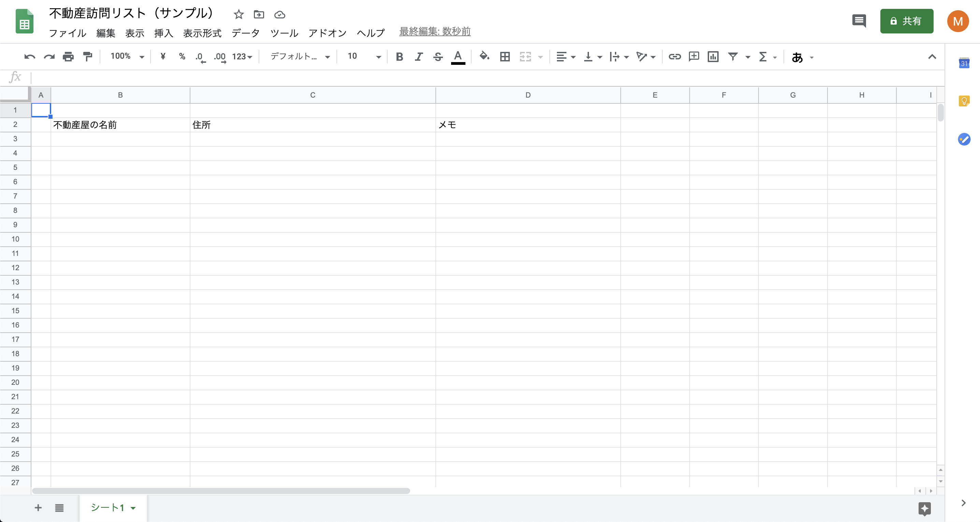
Task: Print the spreadsheet using printer icon
Action: [69, 57]
